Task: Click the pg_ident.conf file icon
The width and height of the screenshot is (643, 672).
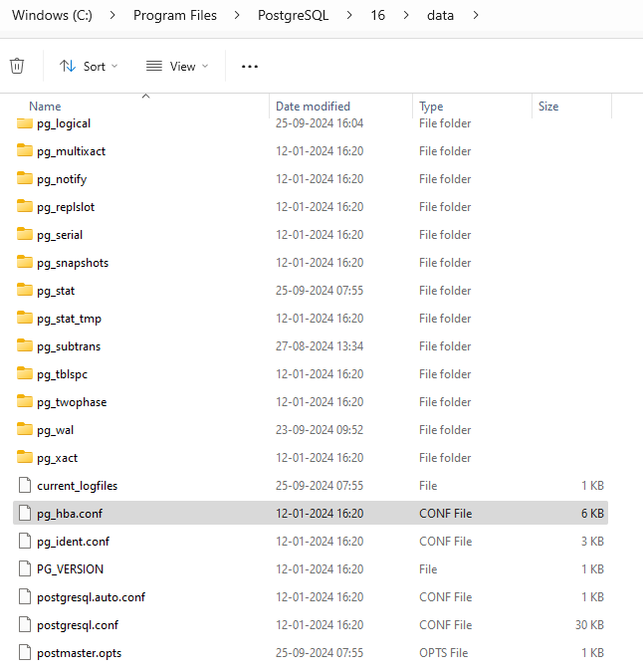Action: click(x=25, y=541)
